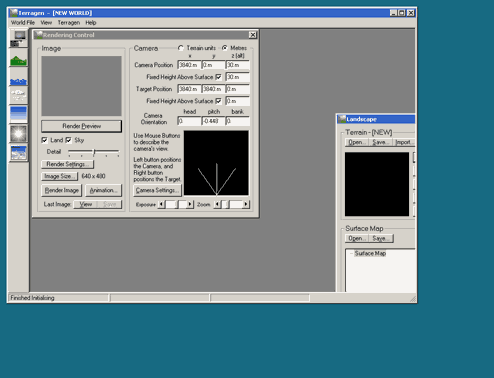The width and height of the screenshot is (494, 378).
Task: Click Camera Position y field
Action: [213, 65]
